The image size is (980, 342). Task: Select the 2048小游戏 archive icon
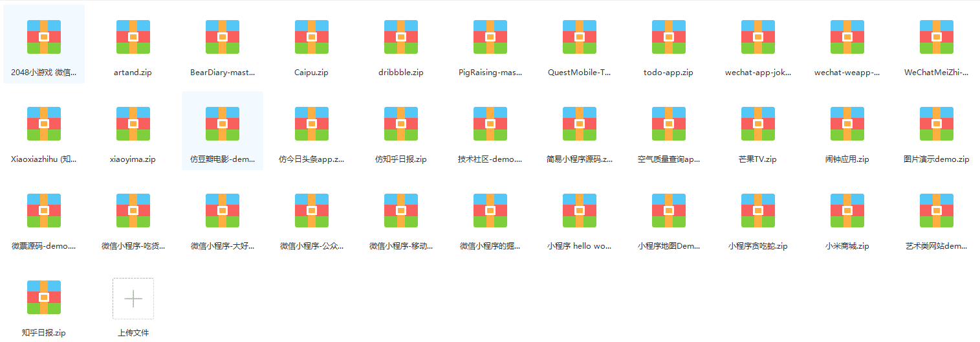[44, 36]
